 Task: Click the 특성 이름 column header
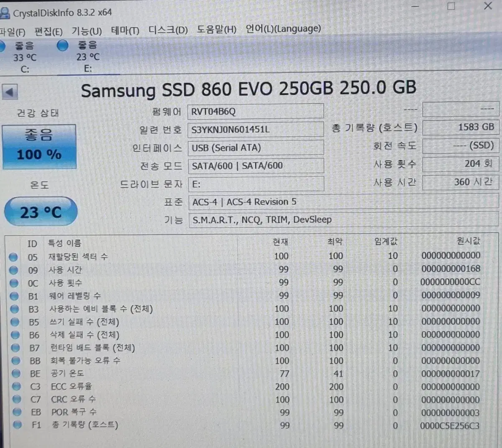point(64,243)
